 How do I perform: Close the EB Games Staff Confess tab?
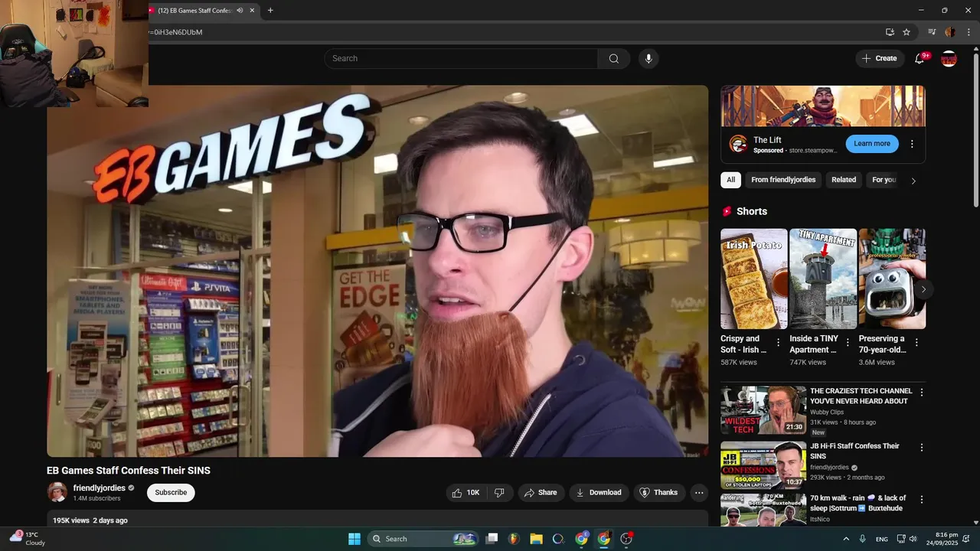tap(253, 11)
